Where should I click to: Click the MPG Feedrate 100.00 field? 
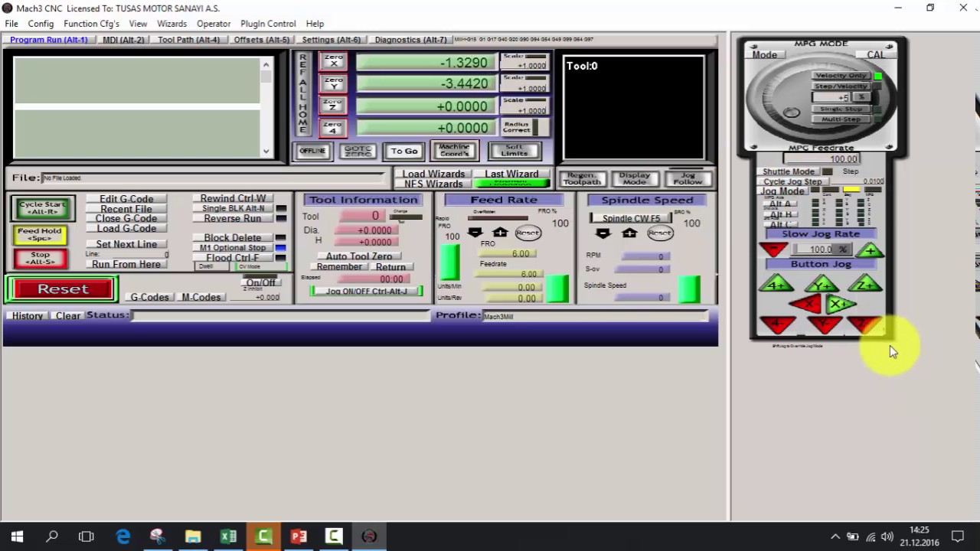click(821, 159)
